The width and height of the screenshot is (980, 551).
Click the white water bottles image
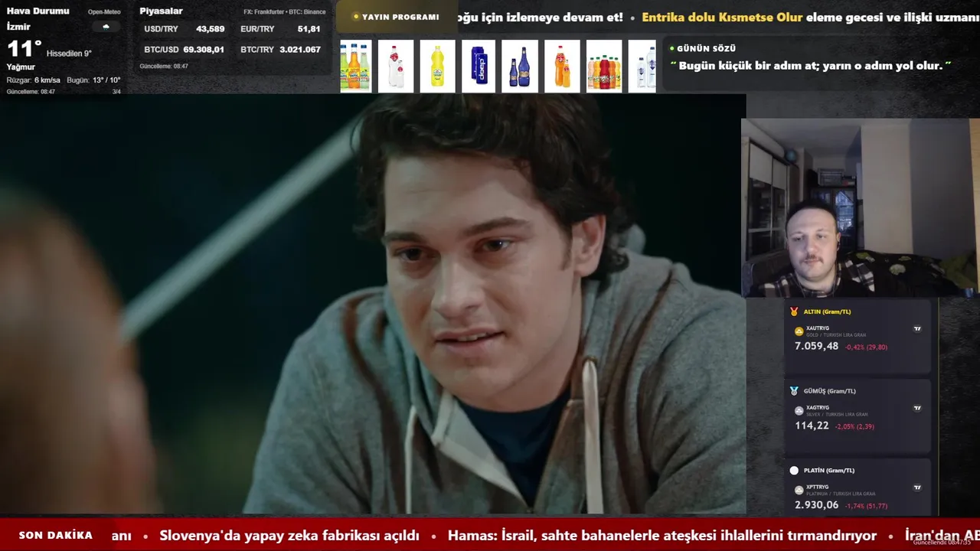[x=642, y=67]
